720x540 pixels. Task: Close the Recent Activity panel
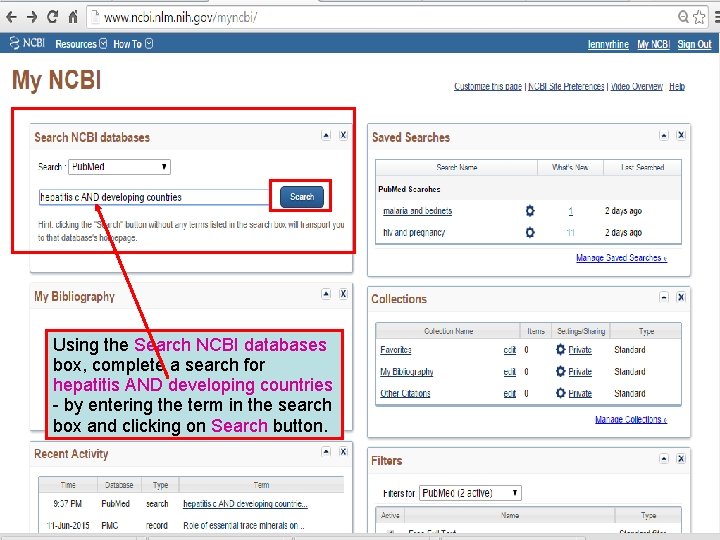coord(343,452)
